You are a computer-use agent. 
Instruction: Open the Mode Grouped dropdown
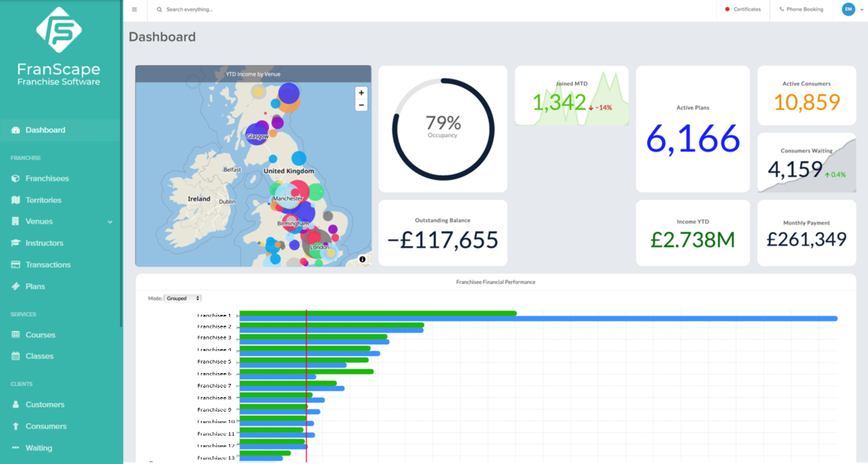182,298
